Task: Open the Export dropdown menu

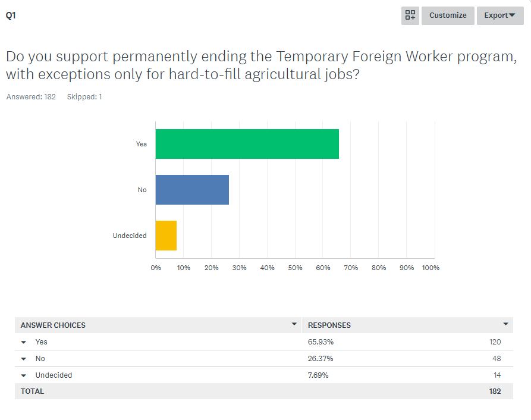Action: tap(499, 15)
